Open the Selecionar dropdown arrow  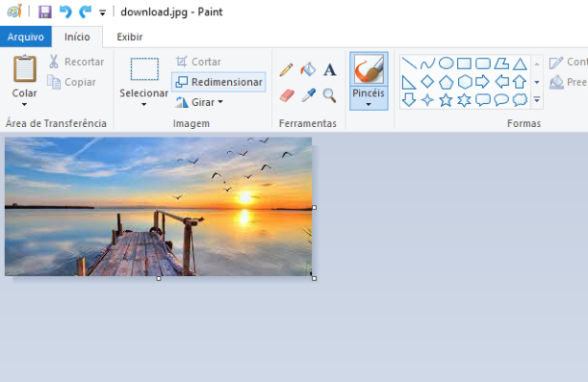tap(143, 105)
